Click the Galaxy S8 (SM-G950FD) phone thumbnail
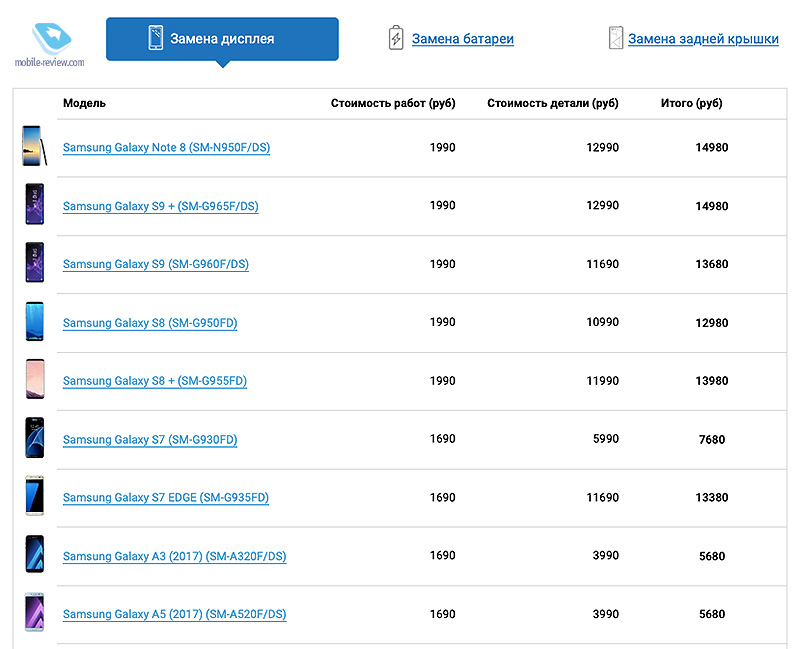Viewport: 800px width, 649px height. tap(35, 321)
